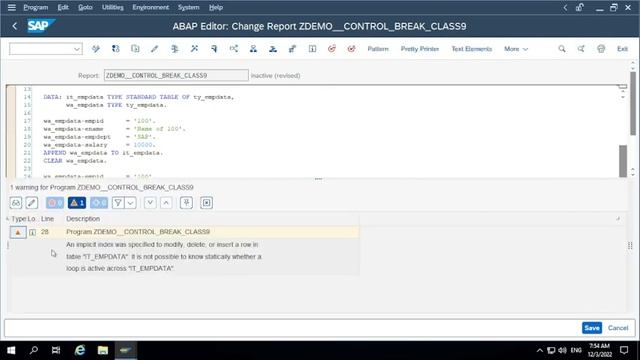Click the filter funnel button in warnings toolbar
Screen dimensions: 640x360
118,203
